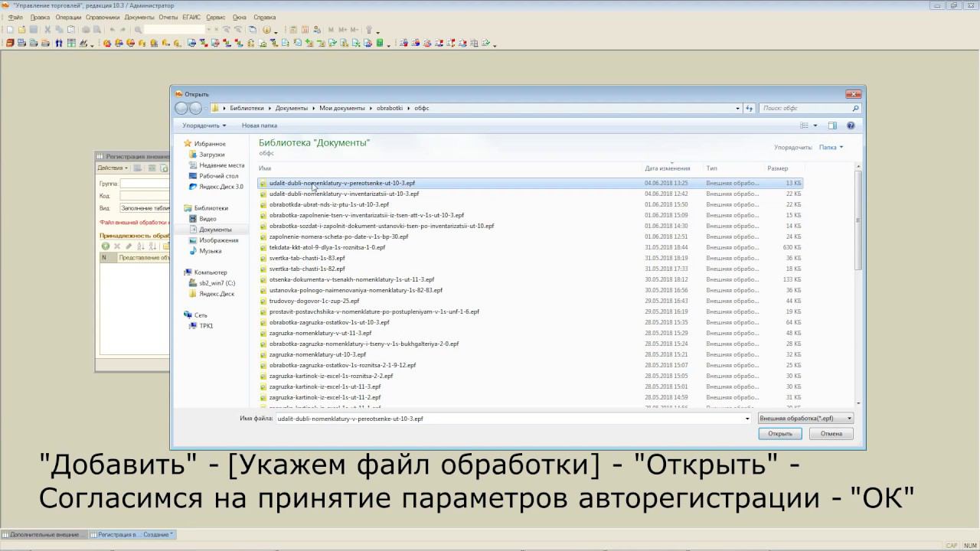
Task: Go to obrabotki in breadcrumb
Action: pyautogui.click(x=389, y=108)
